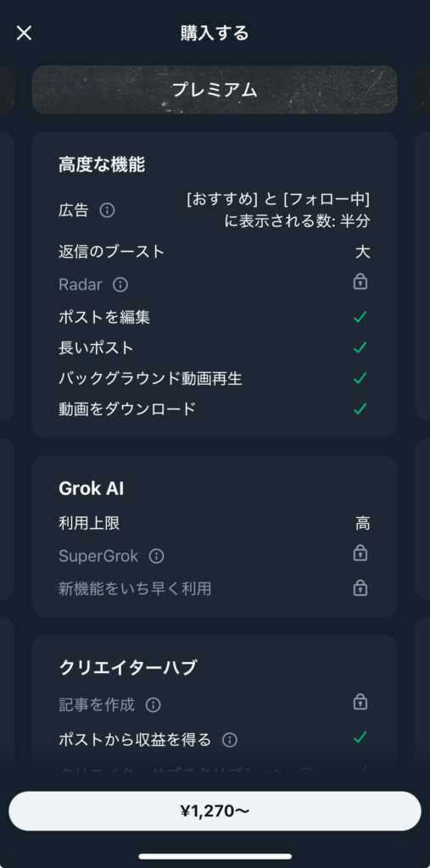Tap the 利用上限 row under Grok AI
This screenshot has height=868, width=430.
pyautogui.click(x=215, y=523)
